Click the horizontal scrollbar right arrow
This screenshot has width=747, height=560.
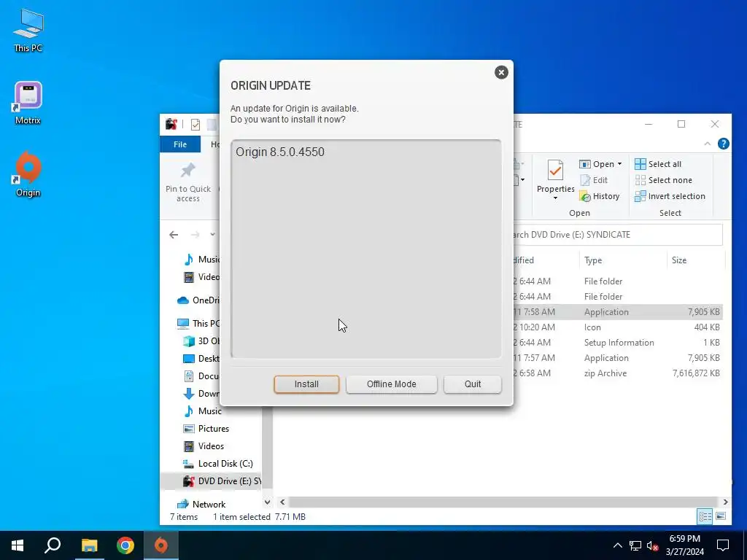[726, 502]
